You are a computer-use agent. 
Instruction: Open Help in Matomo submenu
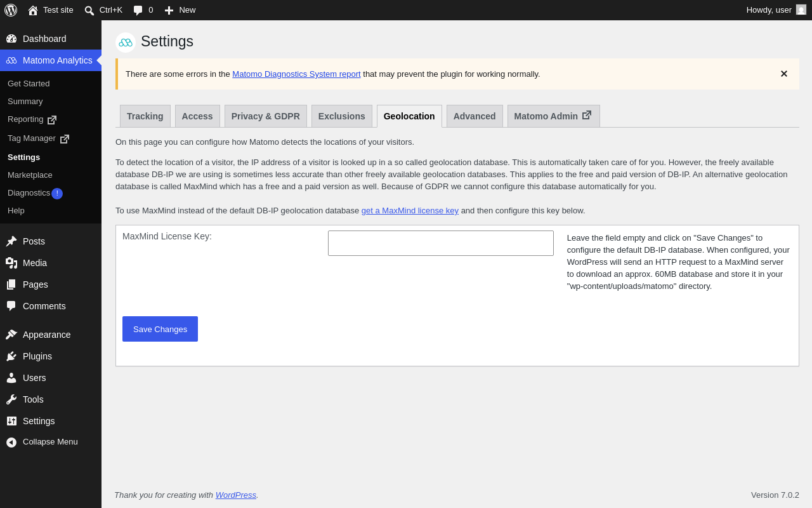[16, 211]
